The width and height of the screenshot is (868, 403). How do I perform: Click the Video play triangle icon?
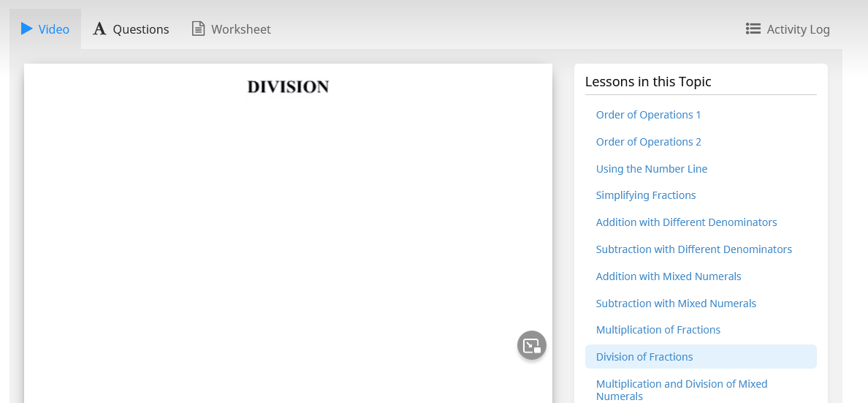pos(27,29)
